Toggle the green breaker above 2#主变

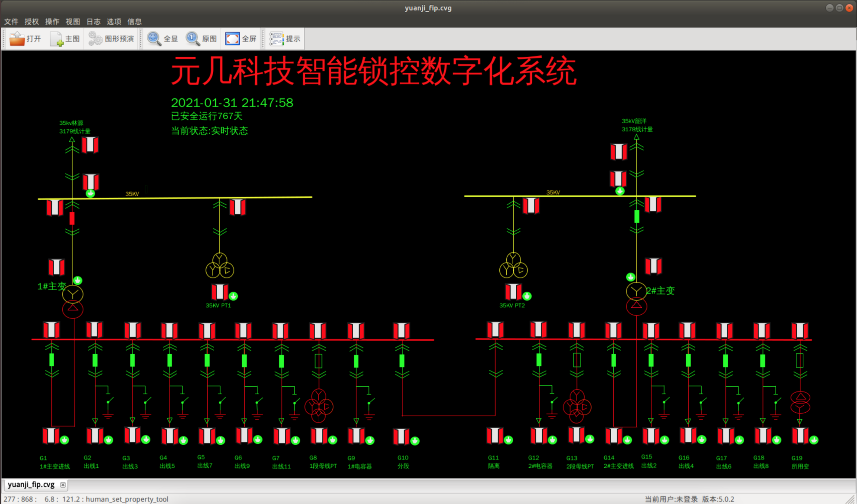[x=637, y=216]
